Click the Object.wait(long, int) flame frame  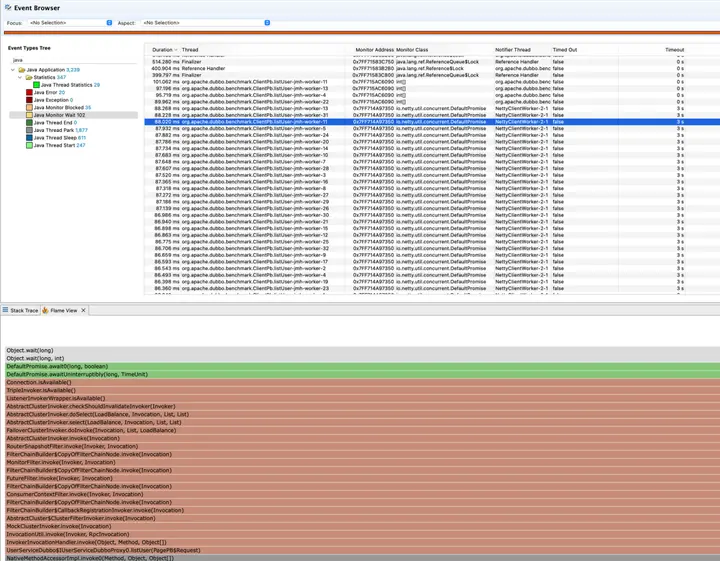[x=362, y=358]
